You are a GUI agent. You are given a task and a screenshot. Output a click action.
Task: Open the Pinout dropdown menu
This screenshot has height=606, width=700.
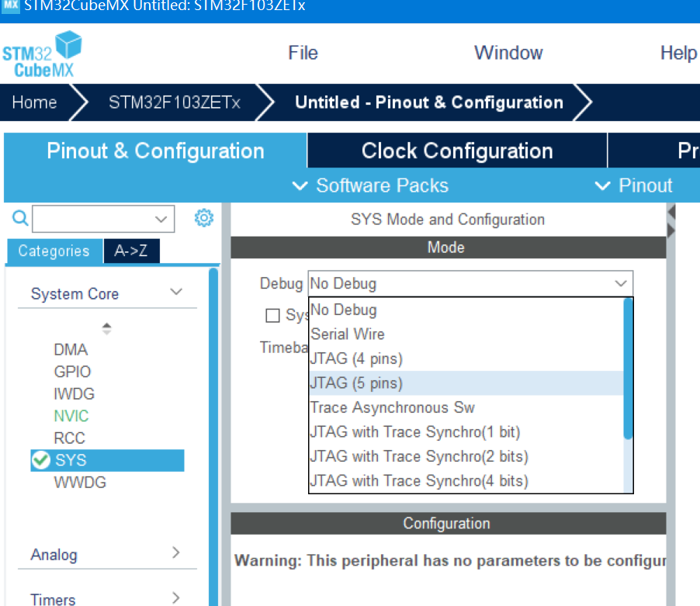click(633, 185)
